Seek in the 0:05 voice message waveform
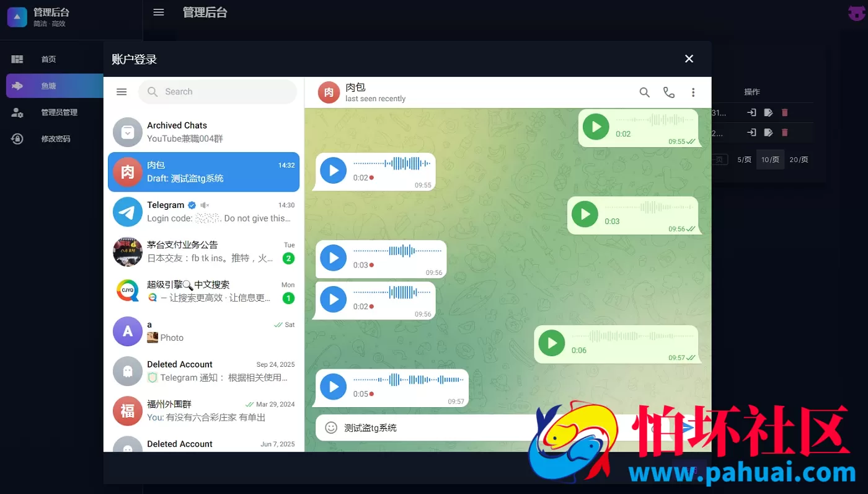This screenshot has height=494, width=868. 408,380
